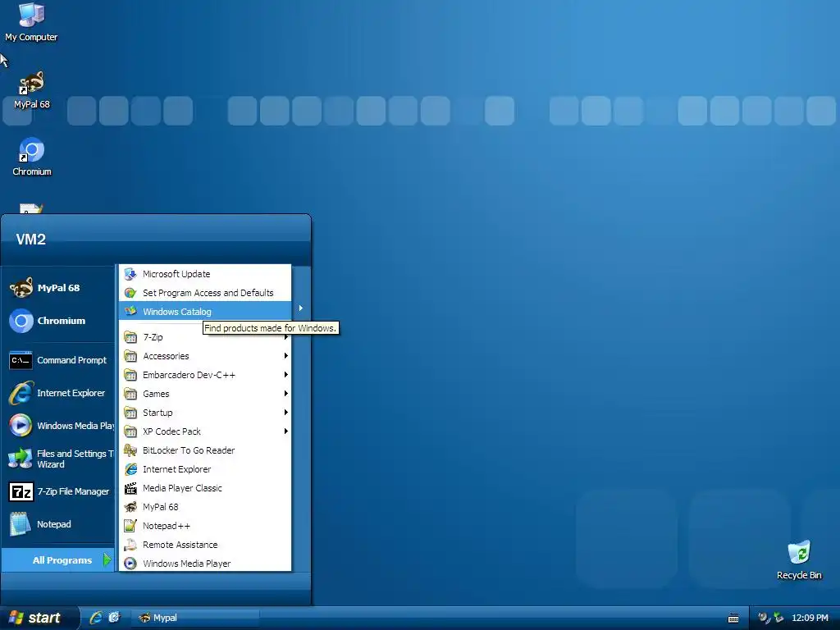Open the Chromium desktop shortcut
Viewport: 840px width, 630px height.
point(32,157)
